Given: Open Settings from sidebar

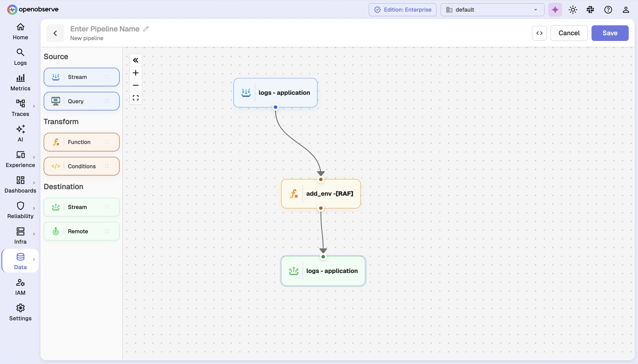Looking at the screenshot, I should point(20,312).
